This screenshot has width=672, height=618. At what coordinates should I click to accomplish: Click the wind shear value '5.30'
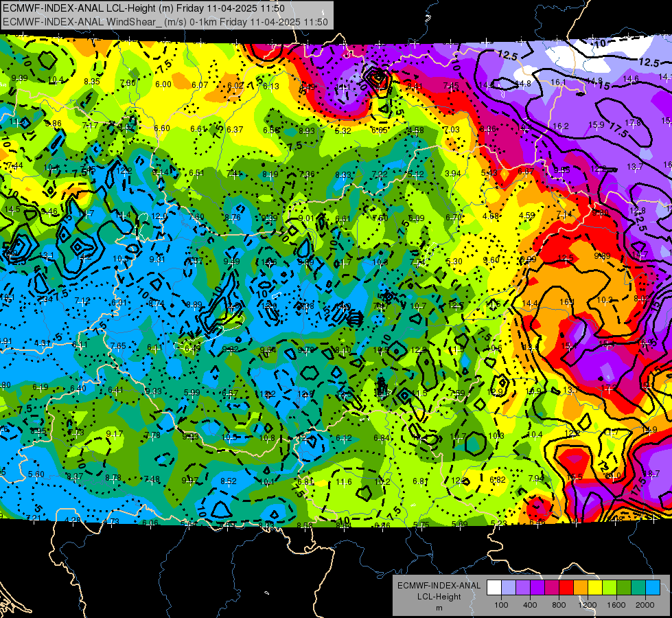[454, 261]
